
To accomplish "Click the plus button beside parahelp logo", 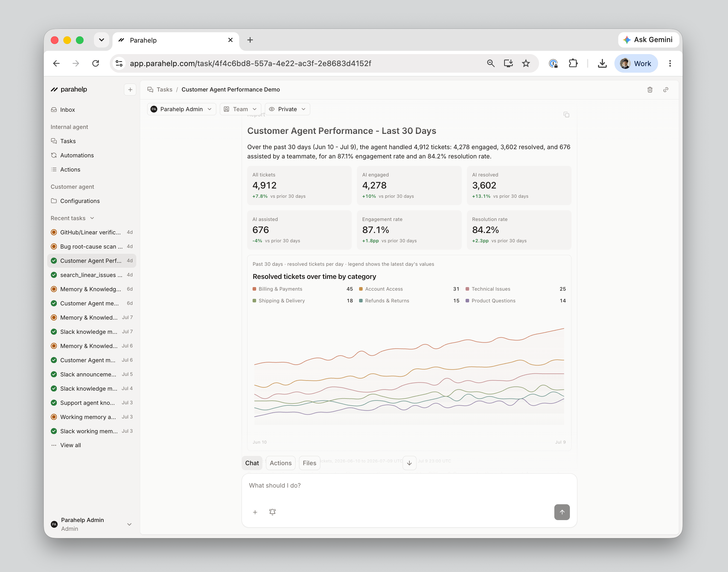I will click(x=130, y=89).
